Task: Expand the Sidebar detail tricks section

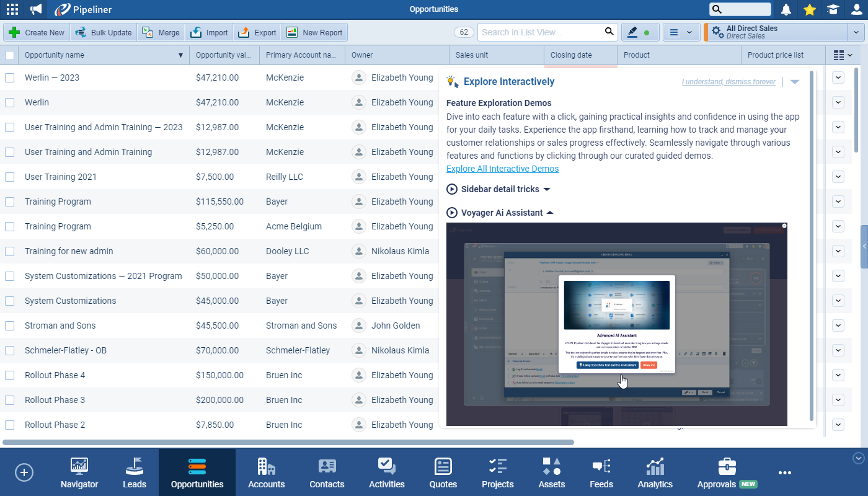Action: point(499,189)
